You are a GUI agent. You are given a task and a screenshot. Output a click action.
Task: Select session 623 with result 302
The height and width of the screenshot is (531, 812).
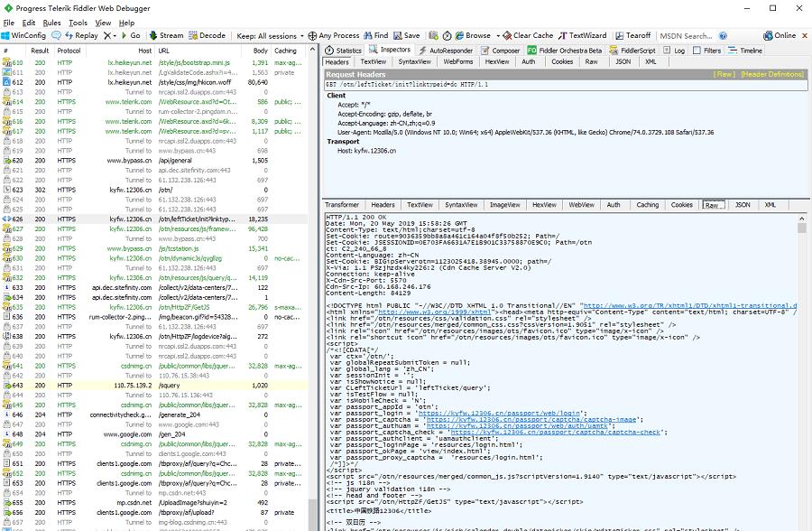154,190
